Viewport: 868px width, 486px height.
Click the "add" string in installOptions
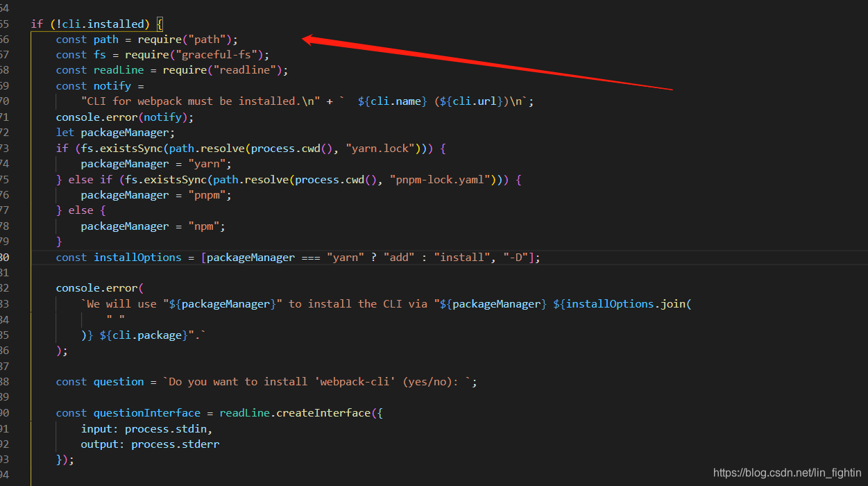click(x=399, y=258)
